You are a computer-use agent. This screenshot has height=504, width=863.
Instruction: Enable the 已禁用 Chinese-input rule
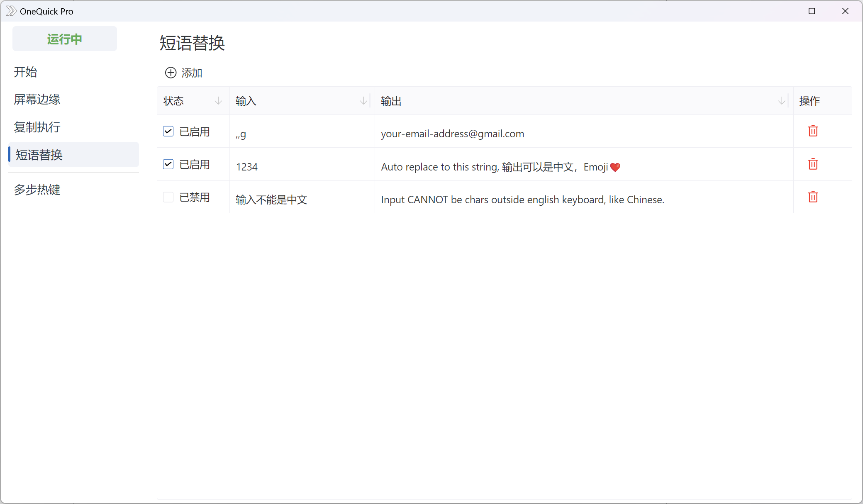168,197
